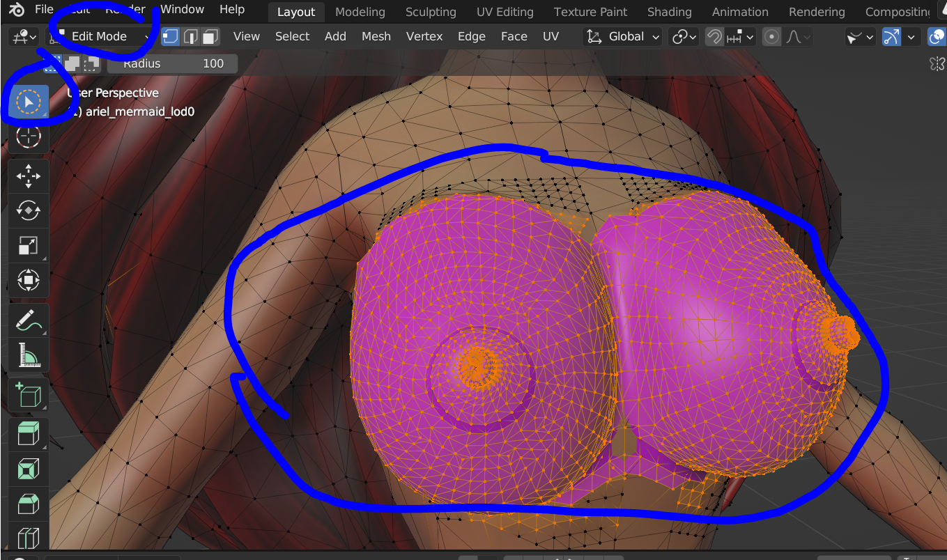Open the Edge menu

472,37
